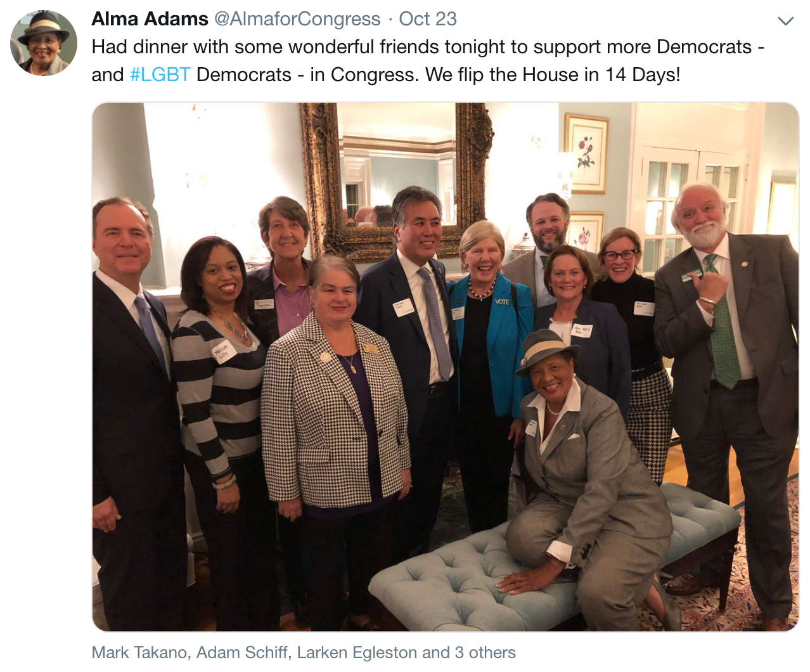Open the tweet options chevron menu
The width and height of the screenshot is (810, 672).
(785, 21)
